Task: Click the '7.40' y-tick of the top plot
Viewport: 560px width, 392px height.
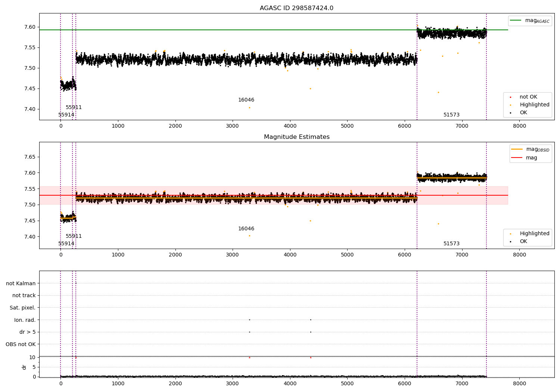Action: [30, 109]
